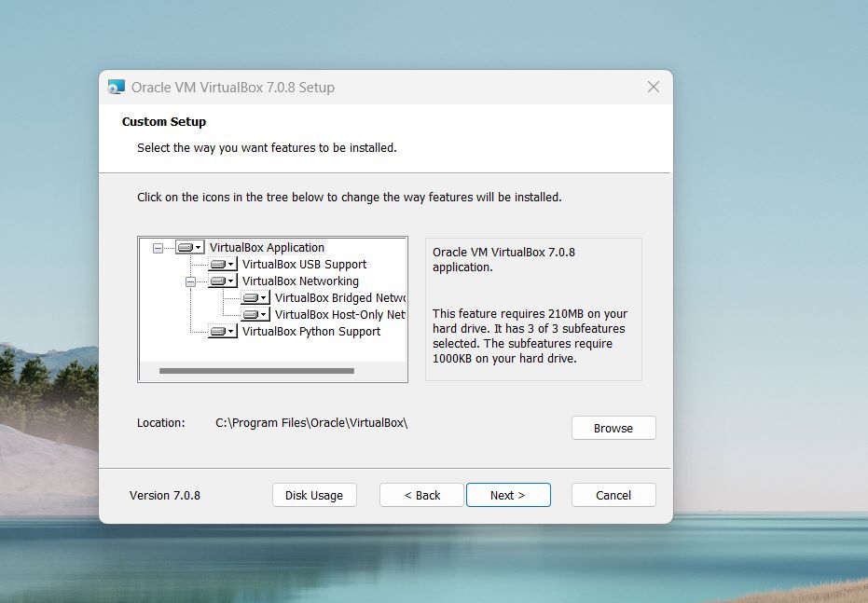The height and width of the screenshot is (603, 868).
Task: Click the feature tree horizontal scrollbar
Action: tap(257, 371)
